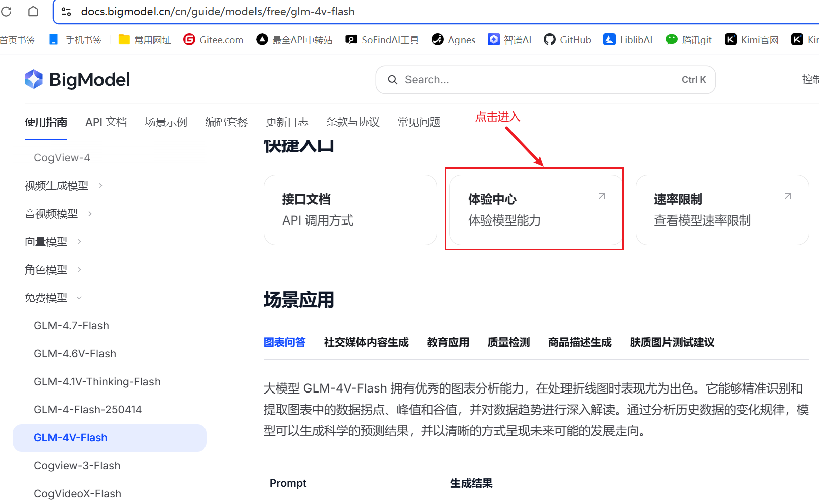Select the 社交媒体内容生成 scenario tab
Screen dimensions: 819x504
[367, 342]
